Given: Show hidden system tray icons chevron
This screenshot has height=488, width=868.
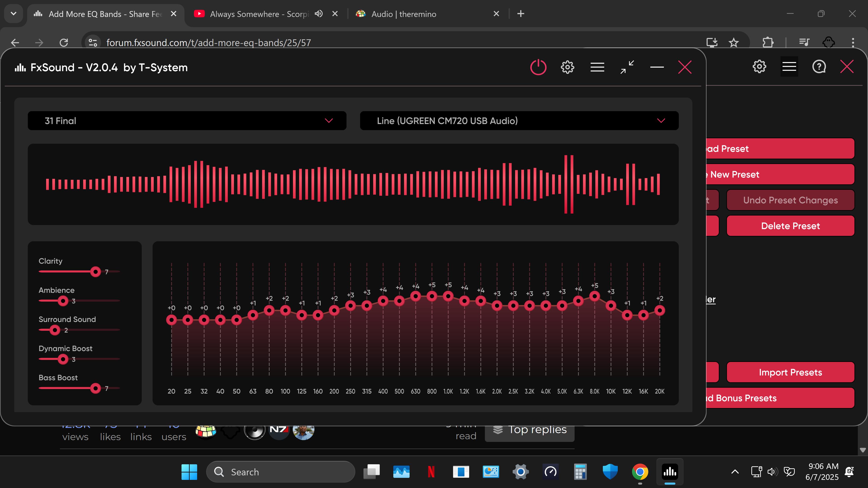Looking at the screenshot, I should [735, 472].
